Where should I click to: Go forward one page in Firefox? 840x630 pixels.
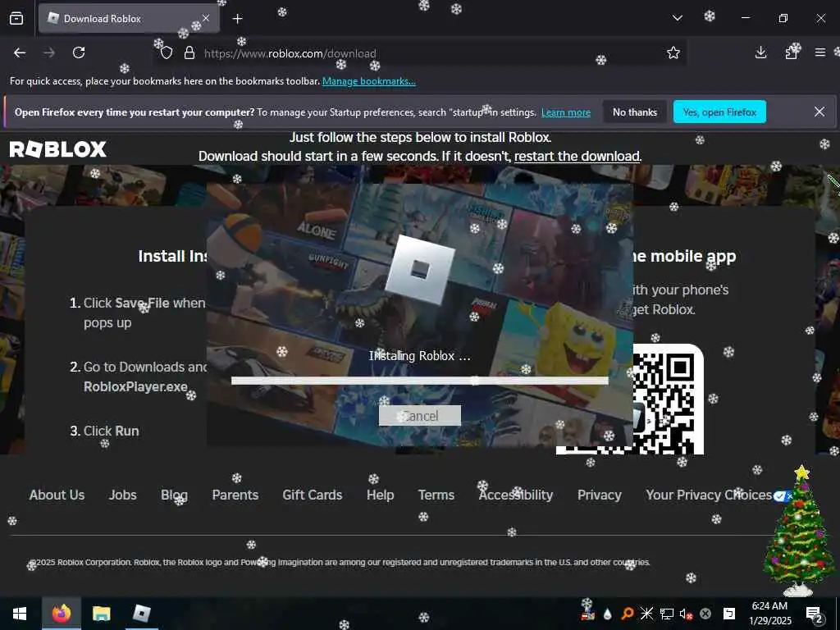pos(49,52)
